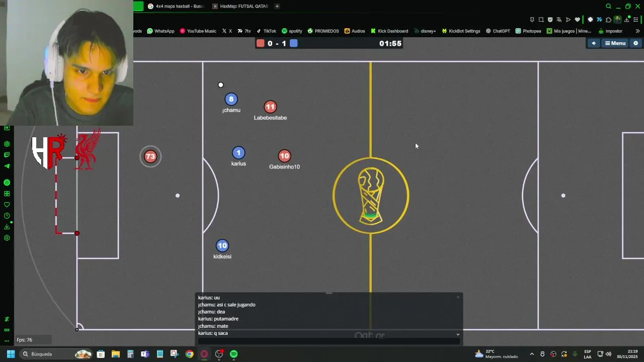Open HaxBall settings gear icon

click(x=635, y=43)
